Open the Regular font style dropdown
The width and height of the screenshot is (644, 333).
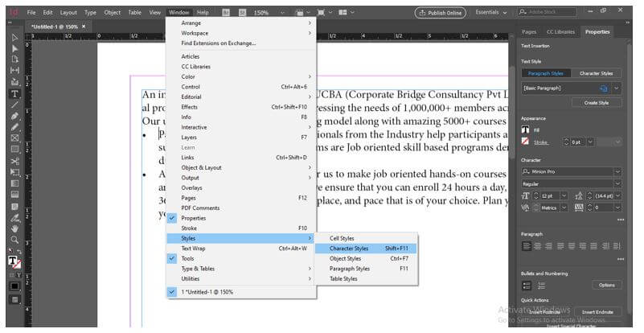click(617, 183)
